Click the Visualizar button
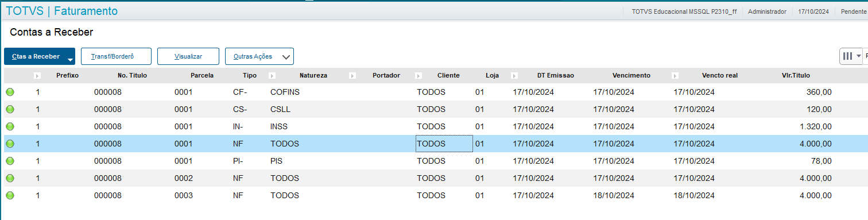Viewport: 868px width, 220px height. [x=188, y=56]
